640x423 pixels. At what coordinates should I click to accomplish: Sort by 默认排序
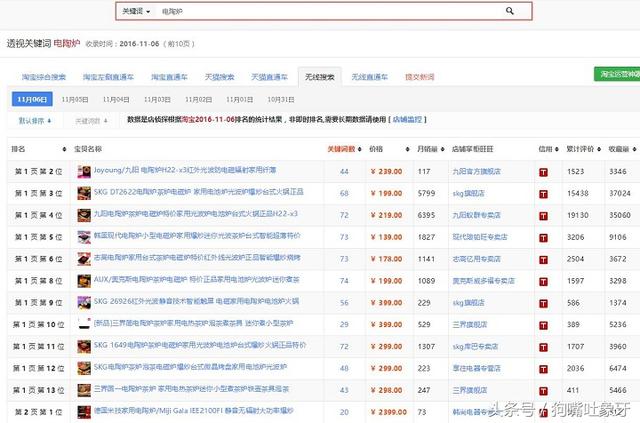coord(35,120)
